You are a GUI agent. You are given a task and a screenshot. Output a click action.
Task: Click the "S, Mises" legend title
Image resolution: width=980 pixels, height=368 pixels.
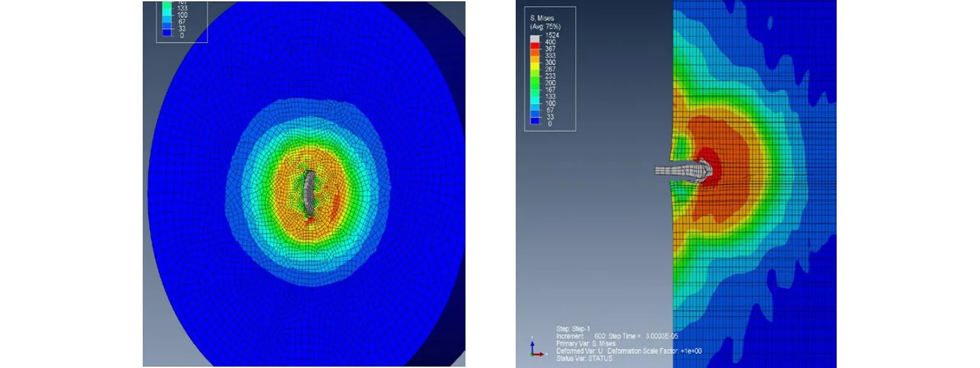542,18
